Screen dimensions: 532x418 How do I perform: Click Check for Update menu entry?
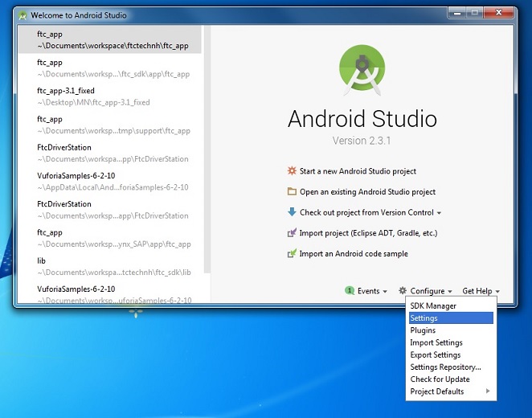[x=440, y=379]
